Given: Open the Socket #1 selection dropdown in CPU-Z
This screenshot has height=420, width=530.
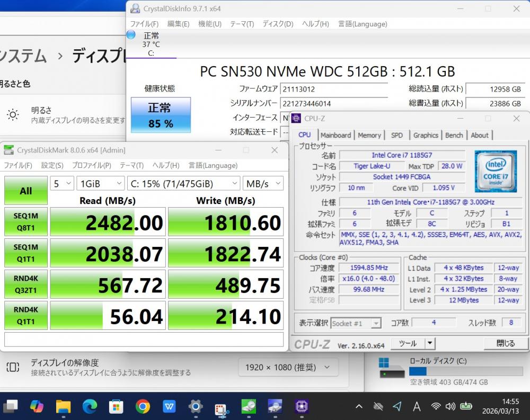Looking at the screenshot, I should (x=356, y=324).
